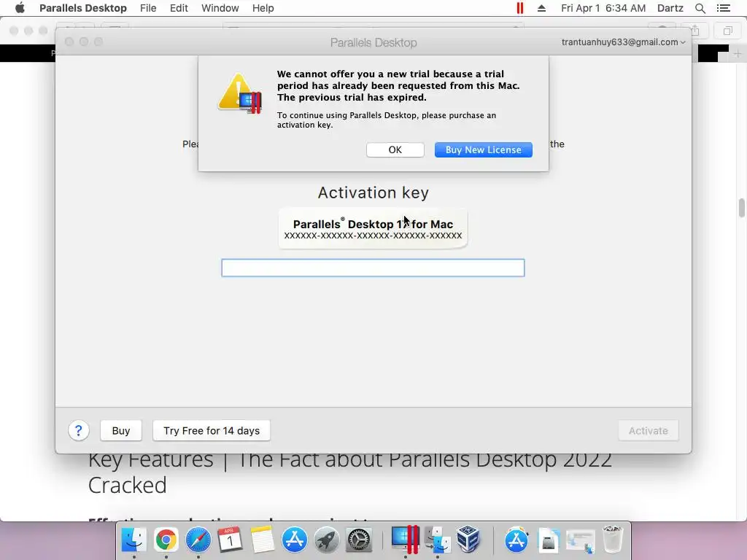Open the stack next to the Trash
This screenshot has width=747, height=560.
580,540
